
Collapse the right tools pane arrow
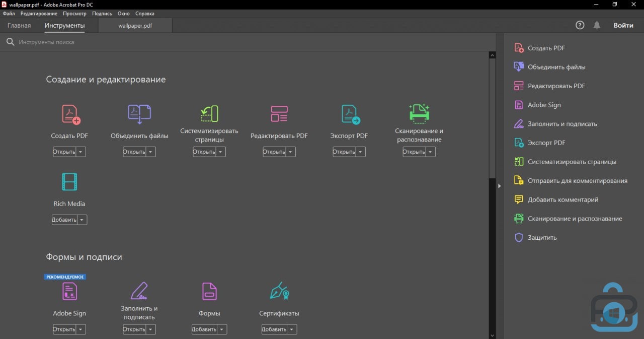pyautogui.click(x=500, y=186)
